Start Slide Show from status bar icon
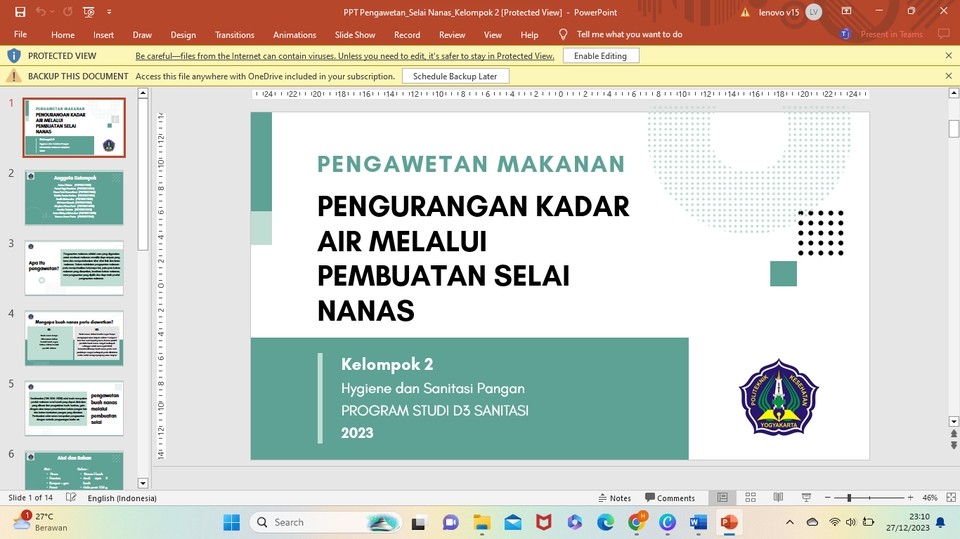Image resolution: width=960 pixels, height=539 pixels. coord(806,497)
